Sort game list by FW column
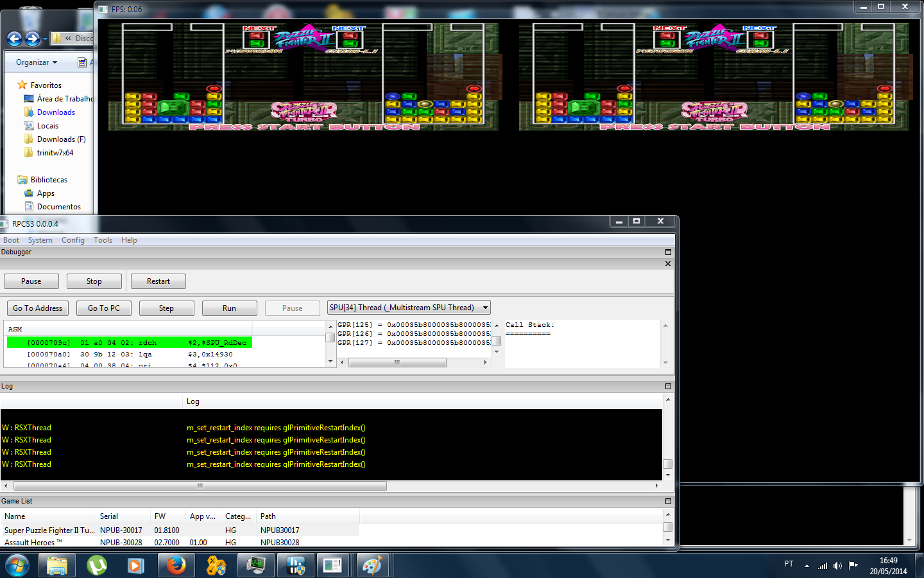924x578 pixels. pos(168,516)
